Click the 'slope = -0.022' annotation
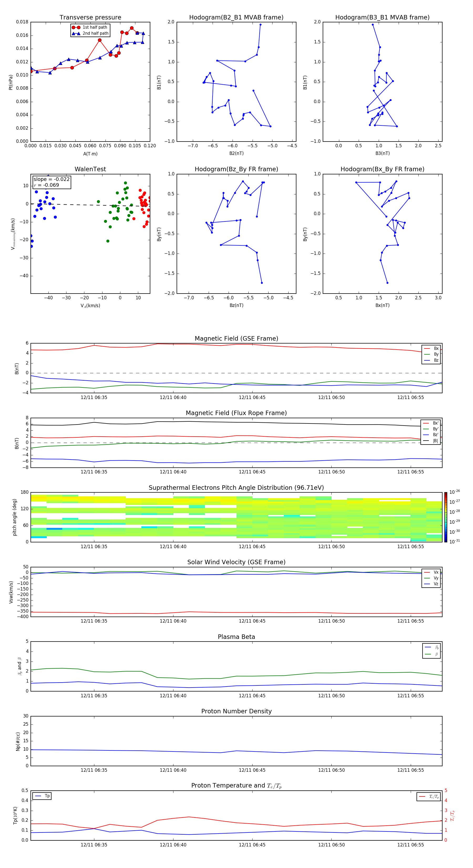The height and width of the screenshot is (868, 473). click(x=52, y=179)
